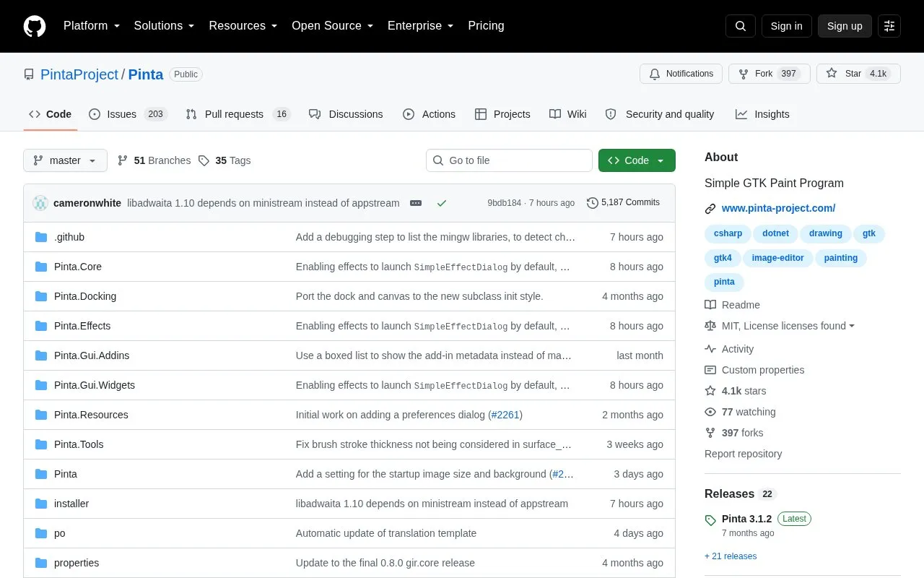Open the Pinta.Tools folder

[x=79, y=444]
